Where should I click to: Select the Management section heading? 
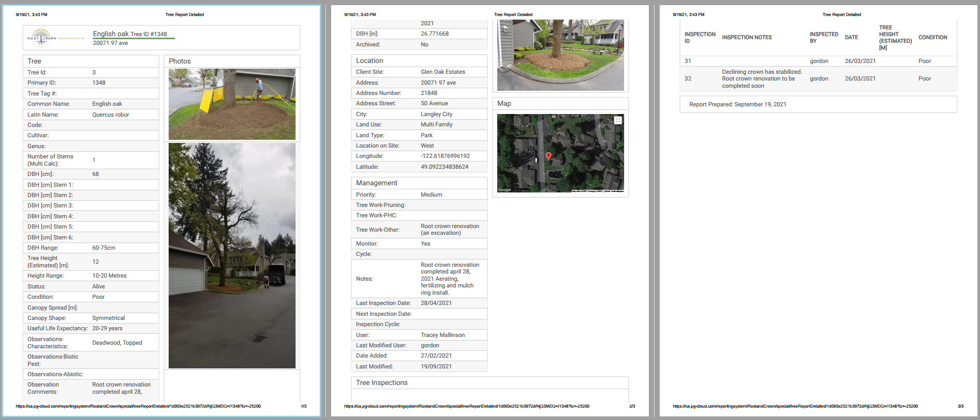click(377, 183)
